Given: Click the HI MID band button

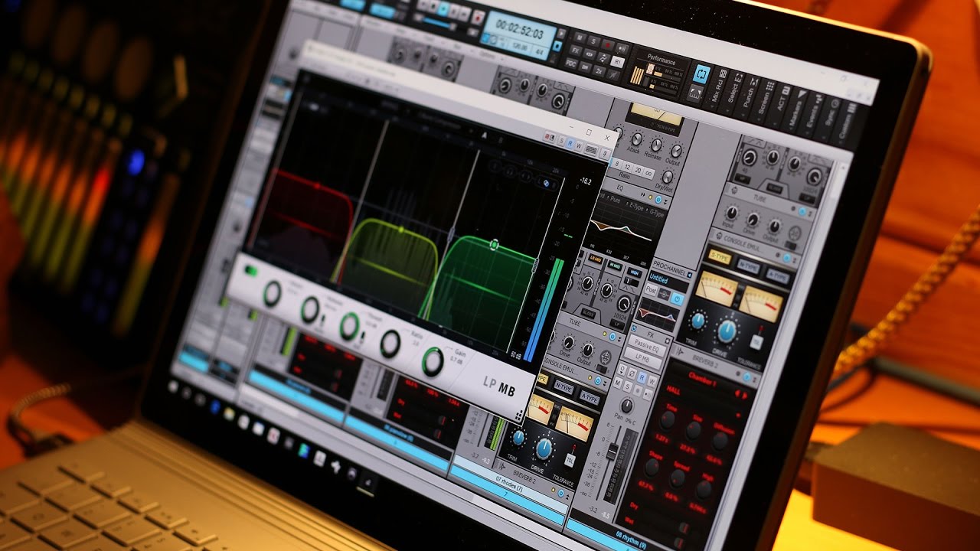Looking at the screenshot, I should pyautogui.click(x=614, y=264).
